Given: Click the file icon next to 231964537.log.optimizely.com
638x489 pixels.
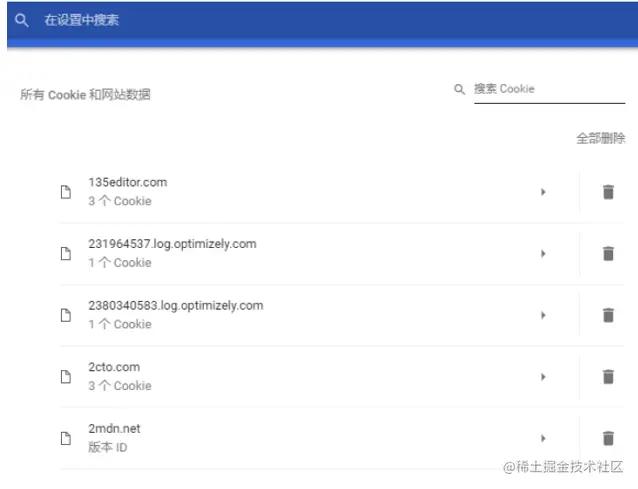Looking at the screenshot, I should pos(66,253).
